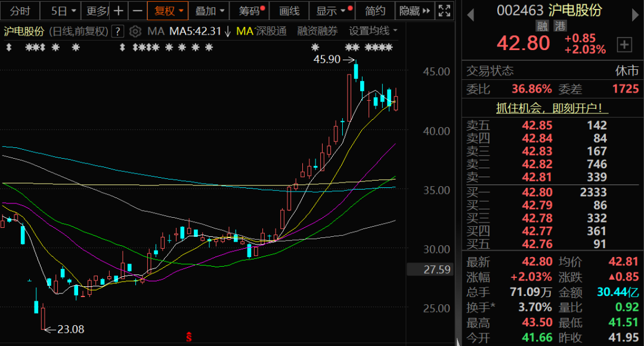644x346 pixels.
Task: Add stock to watchlist with plus icon
Action: [624, 44]
